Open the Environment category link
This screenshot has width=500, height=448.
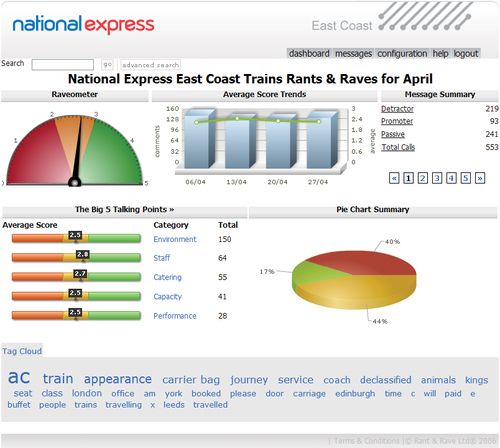pos(175,239)
